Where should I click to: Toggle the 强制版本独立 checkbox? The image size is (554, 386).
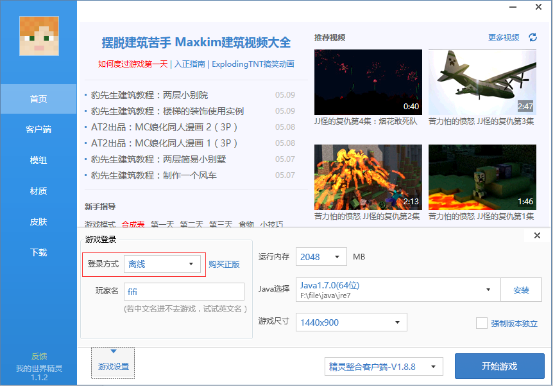click(482, 323)
